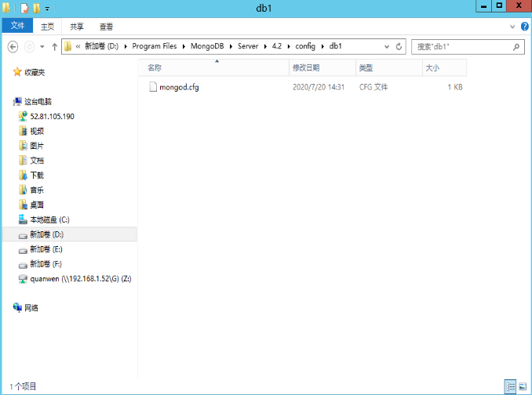This screenshot has height=395, width=532.
Task: Open 新加卷 (F:) drive
Action: pos(46,264)
